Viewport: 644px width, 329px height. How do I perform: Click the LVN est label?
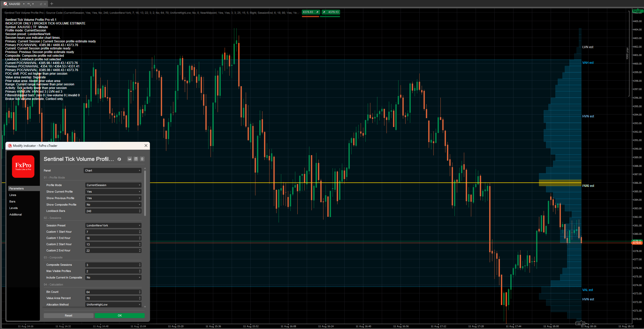pos(588,47)
